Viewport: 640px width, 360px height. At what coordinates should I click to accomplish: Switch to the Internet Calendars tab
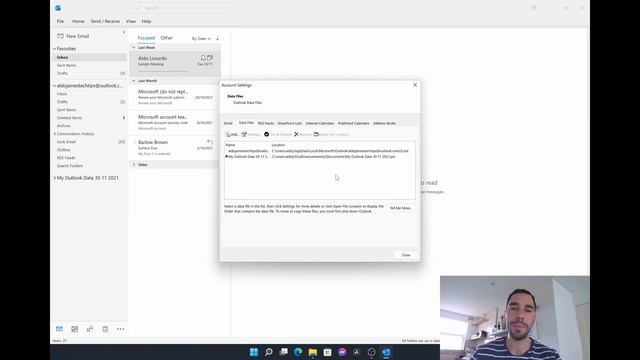pos(320,123)
